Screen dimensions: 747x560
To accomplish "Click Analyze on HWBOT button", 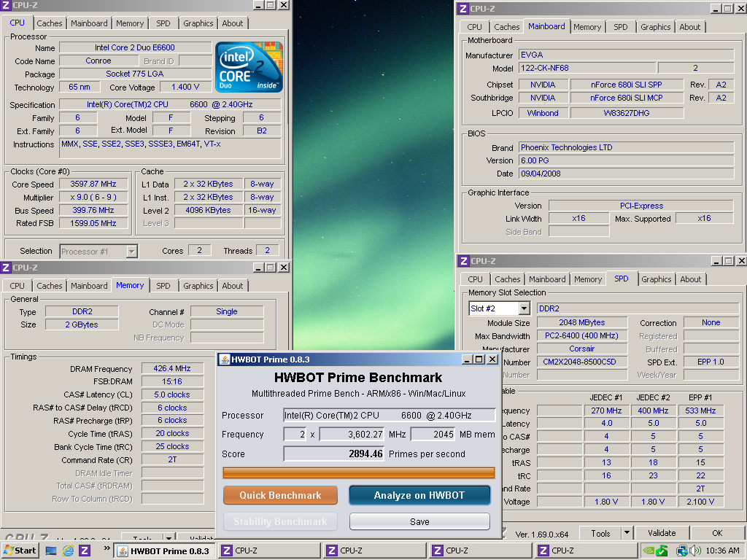I will pyautogui.click(x=419, y=495).
